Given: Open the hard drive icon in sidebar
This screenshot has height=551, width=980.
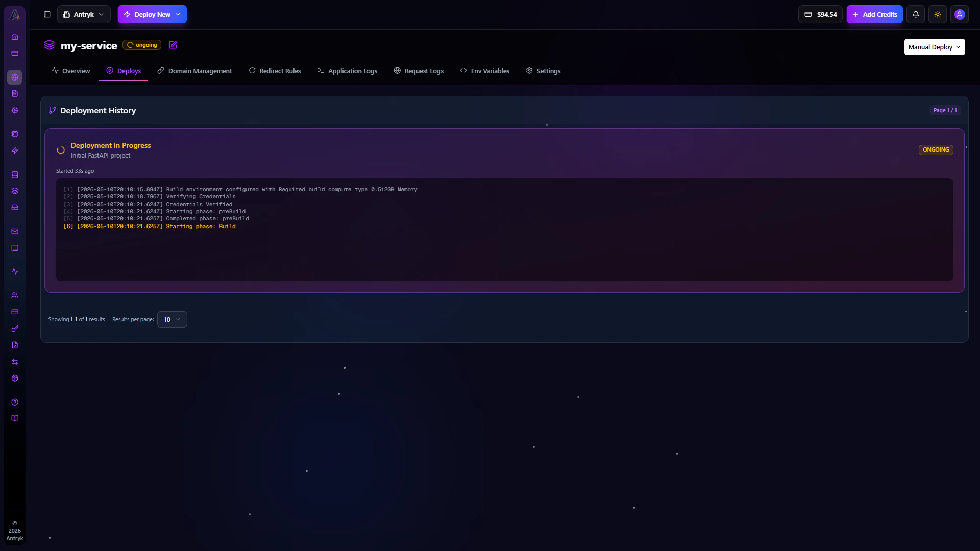Looking at the screenshot, I should click(x=15, y=207).
